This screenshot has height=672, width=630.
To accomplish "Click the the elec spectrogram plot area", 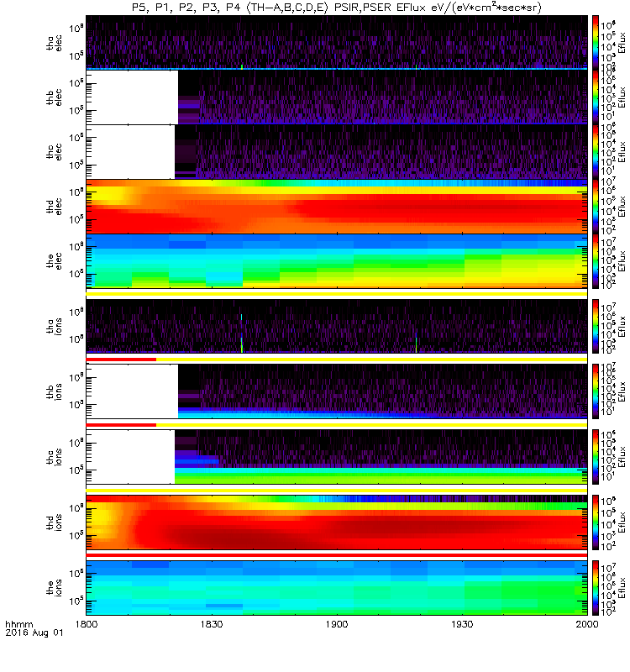I will click(337, 260).
